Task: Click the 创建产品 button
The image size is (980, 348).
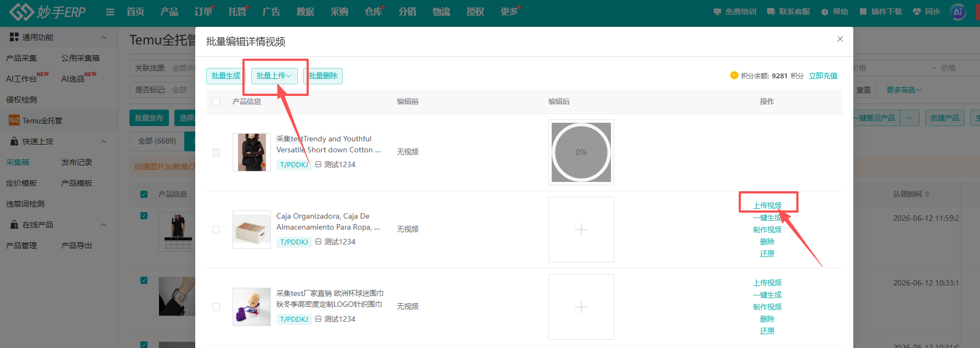Action: coord(945,118)
